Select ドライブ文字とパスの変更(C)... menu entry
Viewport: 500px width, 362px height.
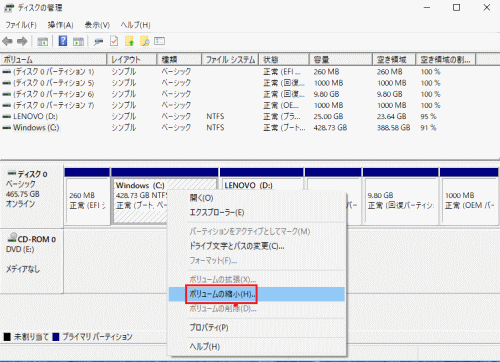pos(257,246)
